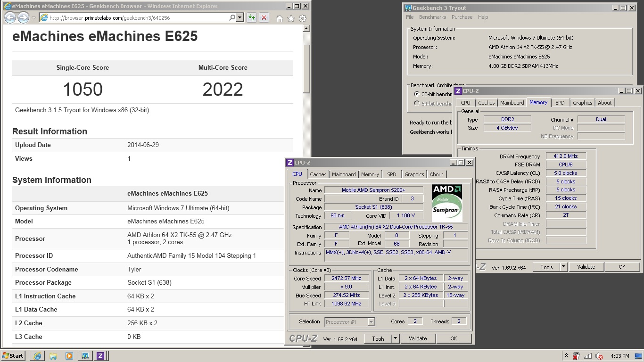Open the Purchase menu in Geekbench
The height and width of the screenshot is (362, 644).
pyautogui.click(x=462, y=17)
